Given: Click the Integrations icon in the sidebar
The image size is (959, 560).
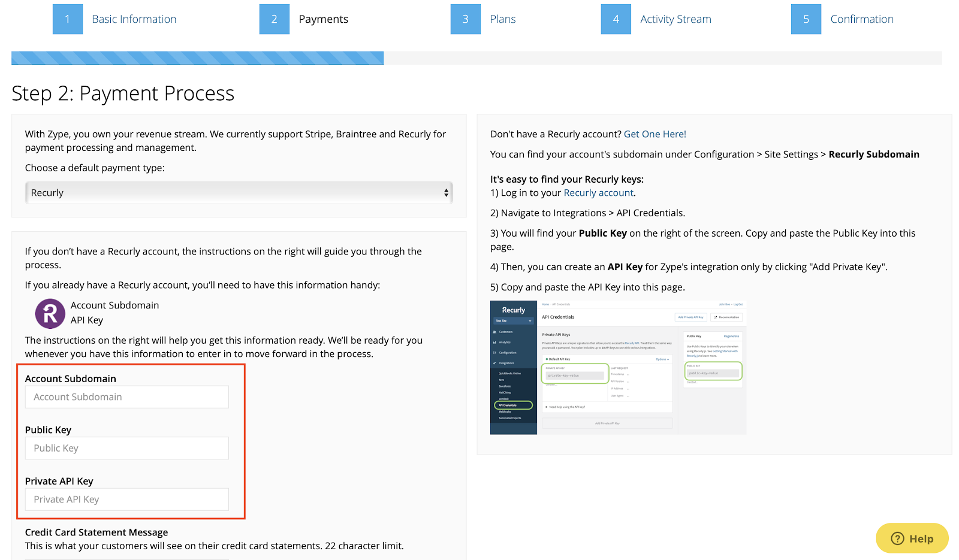Looking at the screenshot, I should [494, 363].
